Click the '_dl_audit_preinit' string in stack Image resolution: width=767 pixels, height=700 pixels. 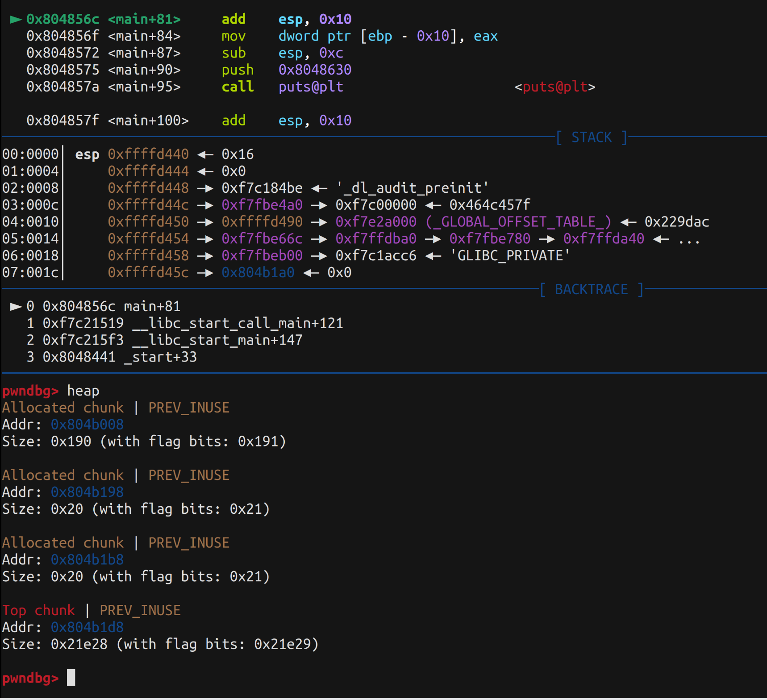413,188
